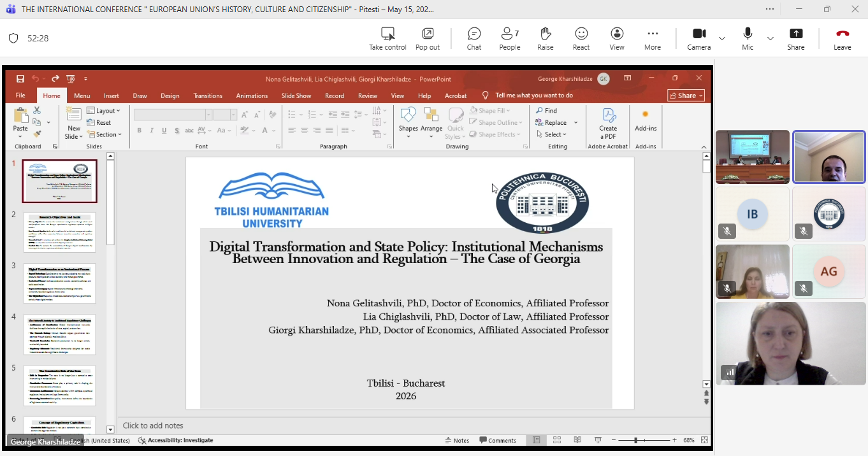Toggle Underline formatting
868x456 pixels.
[164, 131]
